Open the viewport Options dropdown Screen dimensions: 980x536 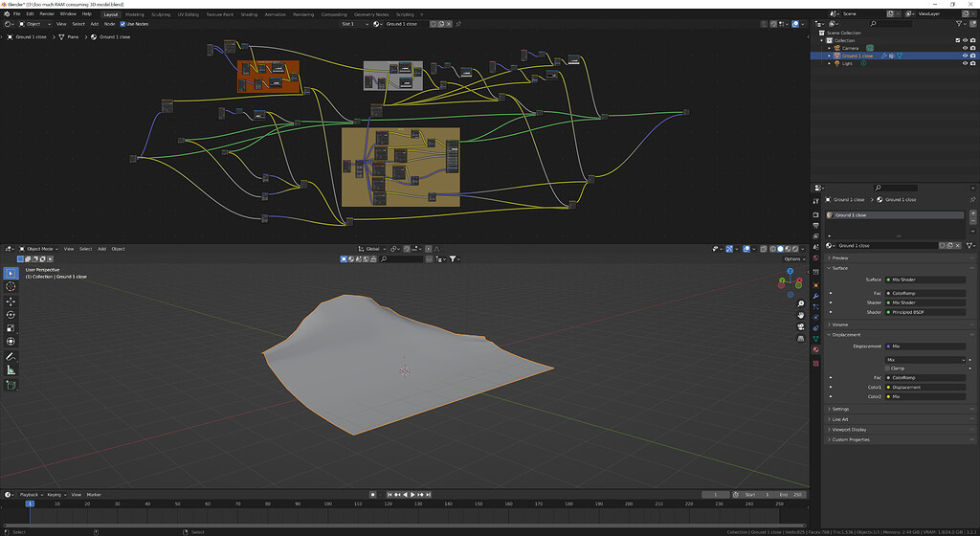click(794, 258)
